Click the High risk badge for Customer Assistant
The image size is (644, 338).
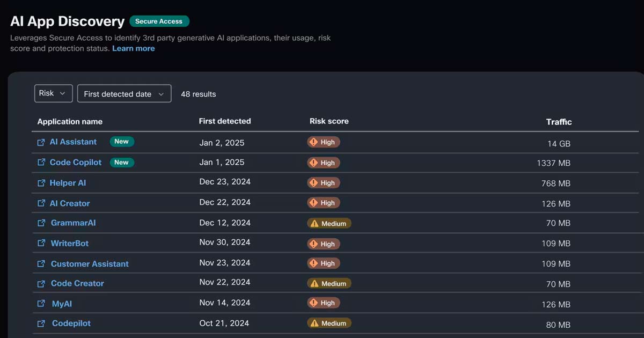click(x=324, y=263)
